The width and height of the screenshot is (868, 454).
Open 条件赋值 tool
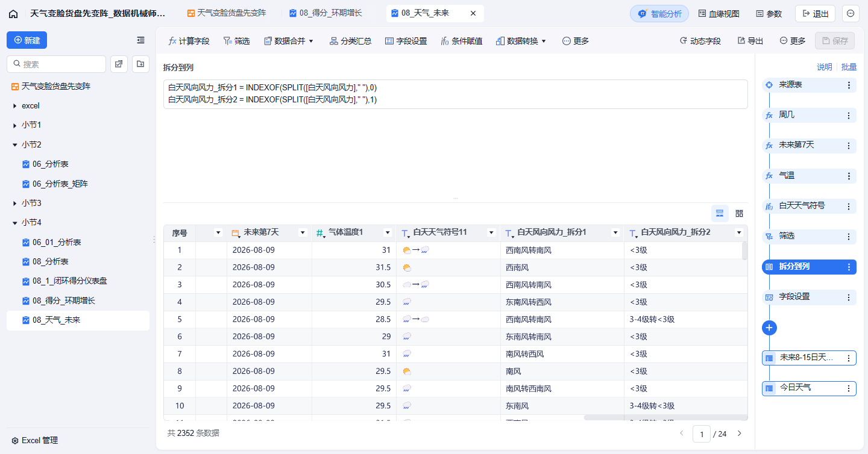pos(461,41)
